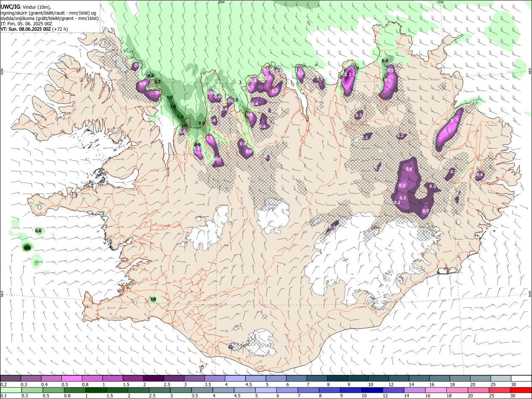532x399 pixels.
Task: Click the '0.1' label in the bottom legend row
Action: tap(3, 396)
